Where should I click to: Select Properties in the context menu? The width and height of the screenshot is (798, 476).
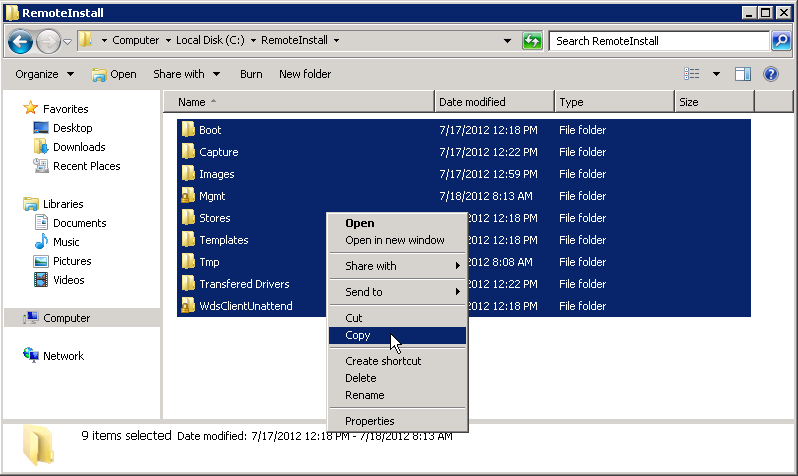(370, 421)
